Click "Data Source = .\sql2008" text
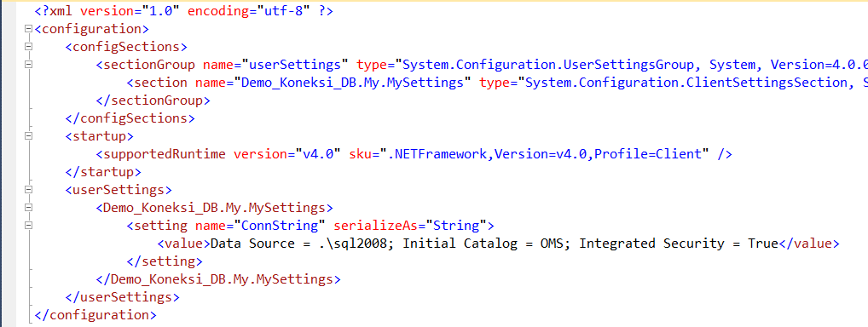Screen dimensions: 868x327 pos(299,244)
